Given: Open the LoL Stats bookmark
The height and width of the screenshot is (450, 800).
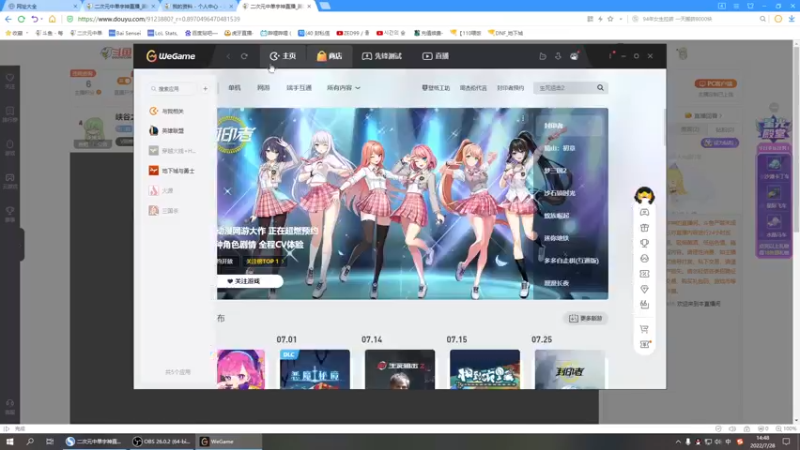Looking at the screenshot, I should [x=162, y=33].
